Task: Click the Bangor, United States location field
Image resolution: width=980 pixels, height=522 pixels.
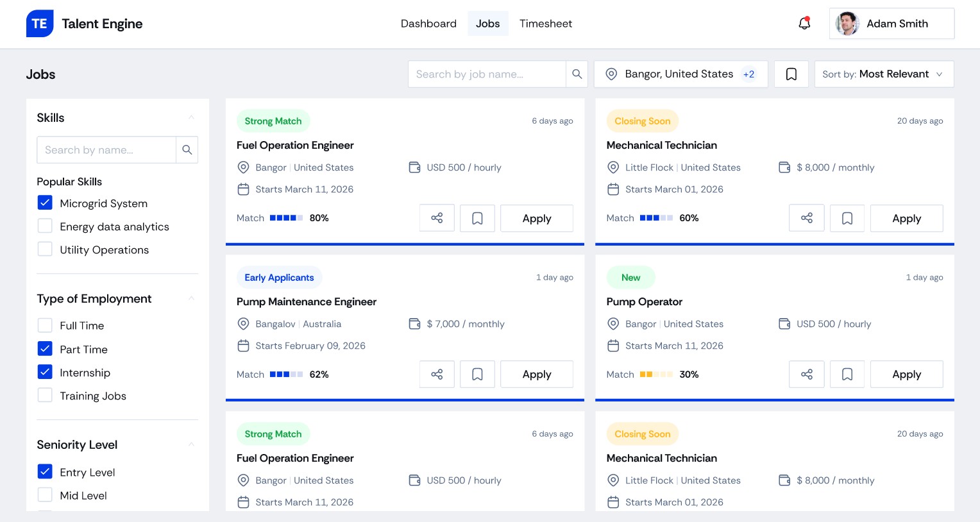Action: 681,74
